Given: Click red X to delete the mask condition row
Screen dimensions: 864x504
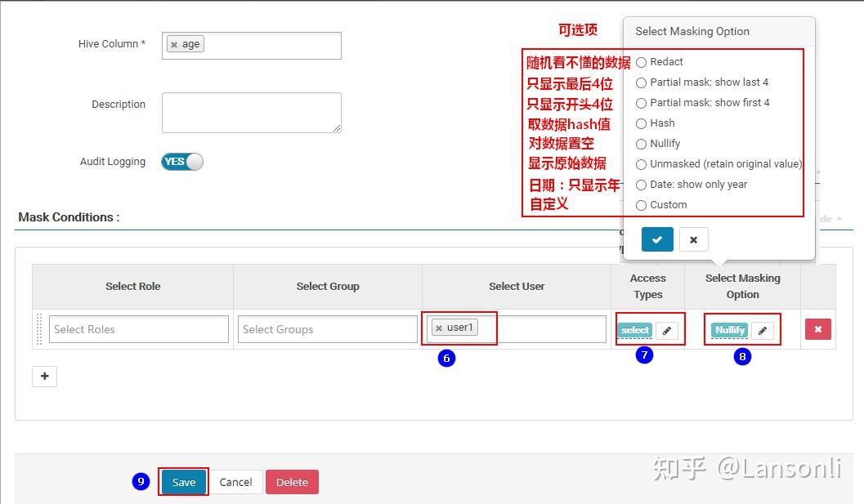Looking at the screenshot, I should click(x=817, y=329).
